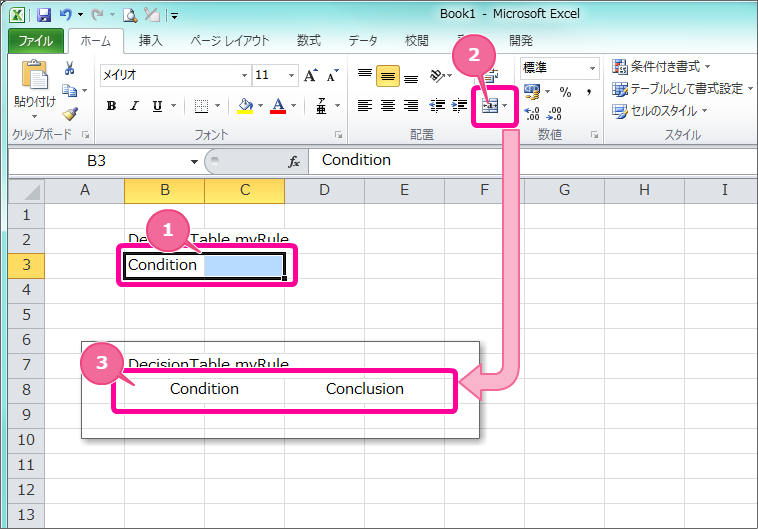Click the Merge and Center icon
Viewport: 758px width, 529px height.
click(490, 105)
